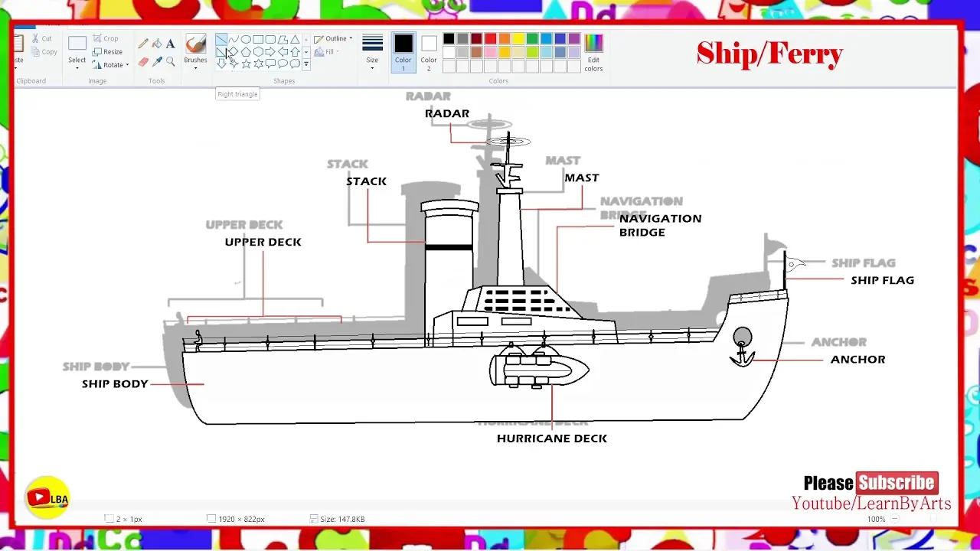Pick the Oval shape
The width and height of the screenshot is (980, 551).
pos(246,40)
